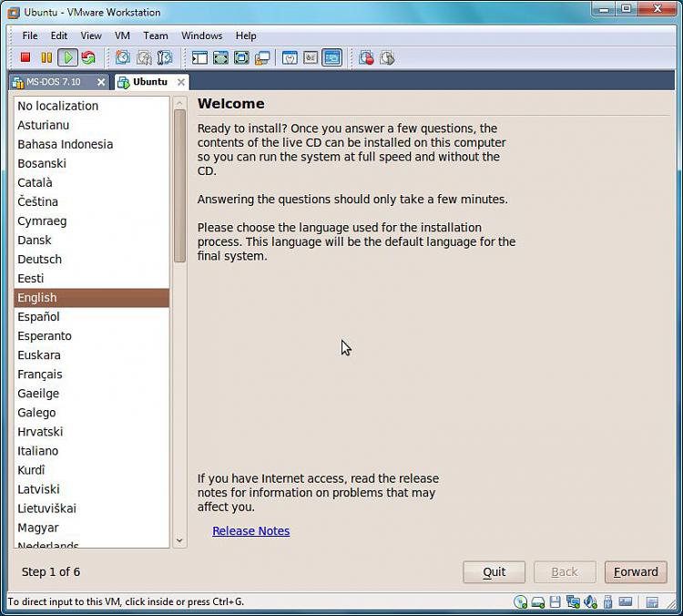Click the greyed-out Back button
Viewport: 683px width, 616px height.
pos(565,572)
